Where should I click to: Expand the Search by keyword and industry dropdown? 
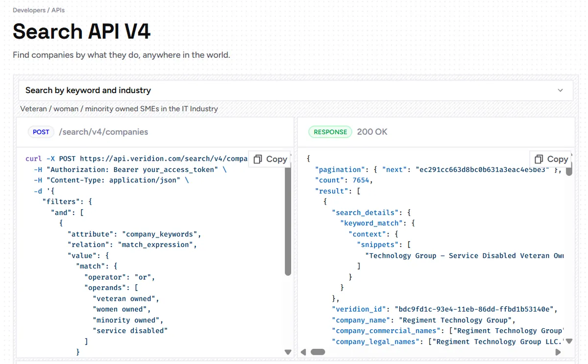[295, 90]
